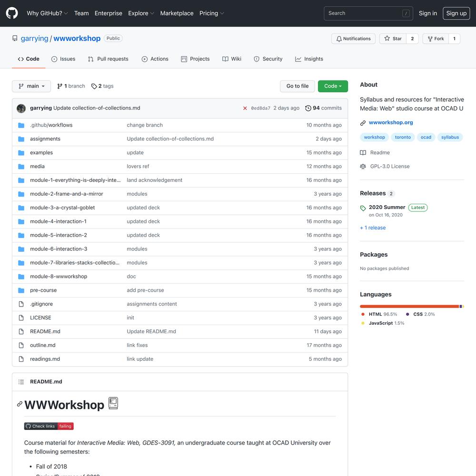Click the history clock icon beside 94 commits
The width and height of the screenshot is (476, 476).
pos(308,108)
